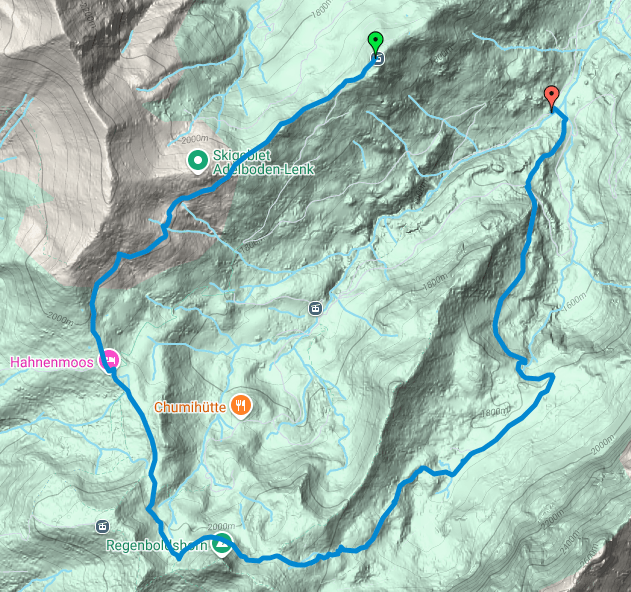Open the Skigebiet Adelboden-Lenk text label
Image resolution: width=631 pixels, height=592 pixels.
click(263, 162)
